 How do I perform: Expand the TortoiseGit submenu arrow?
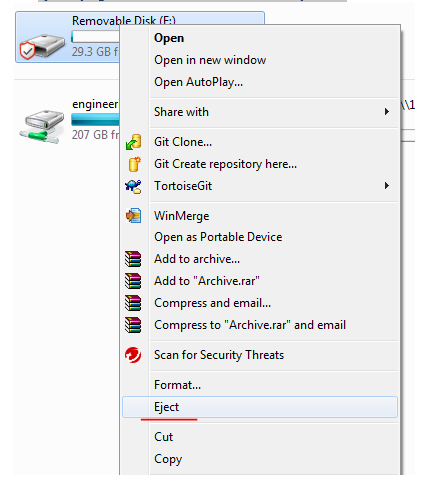click(x=387, y=186)
